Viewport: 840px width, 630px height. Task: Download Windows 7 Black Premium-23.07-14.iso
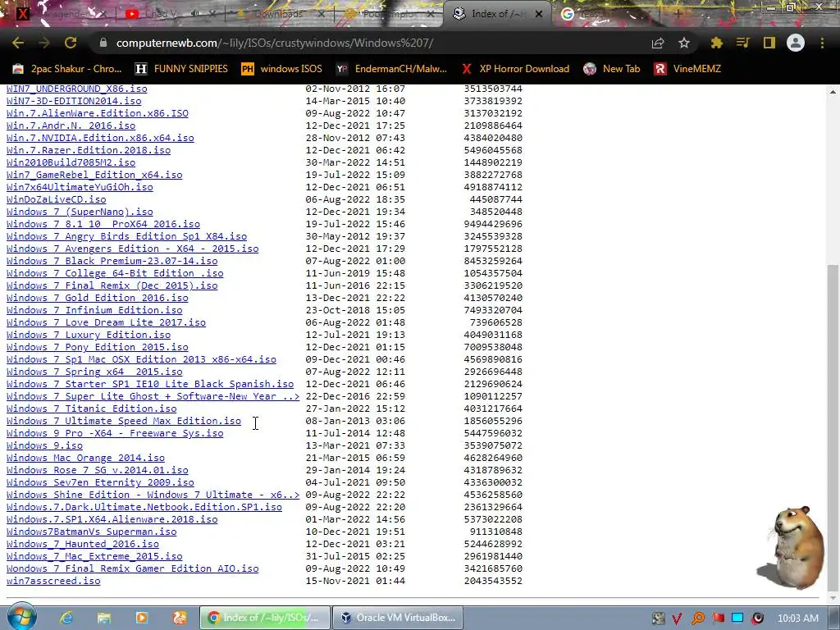[x=112, y=261]
